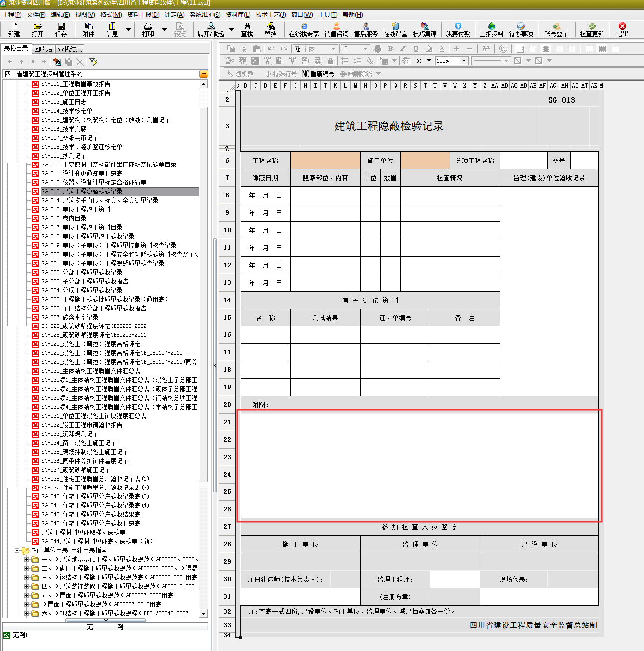The height and width of the screenshot is (651, 644).
Task: Open 销售咨询 sales consultation
Action: coord(336,30)
